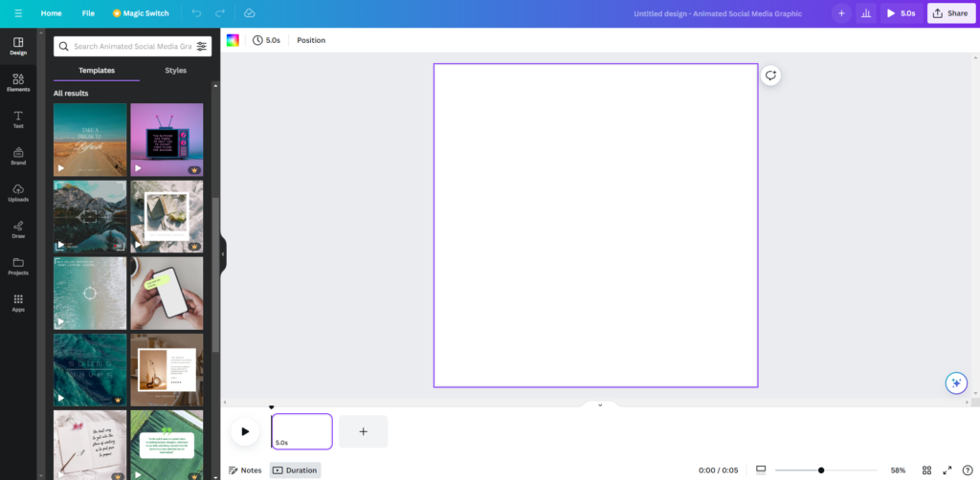
Task: Open the Design sidebar panel
Action: coord(18,46)
